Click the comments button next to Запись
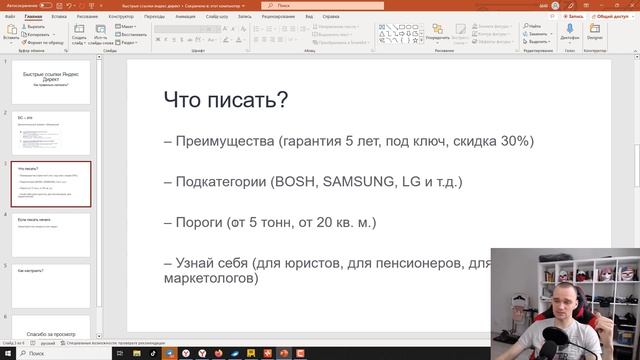640x360 pixels. 552,16
